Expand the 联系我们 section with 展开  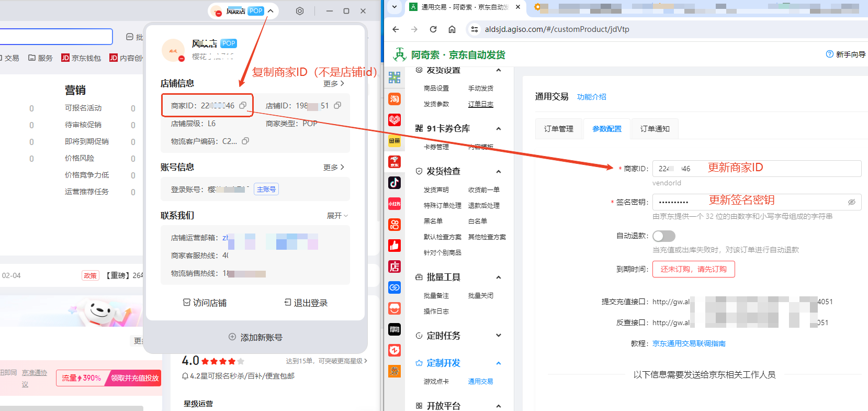point(337,216)
